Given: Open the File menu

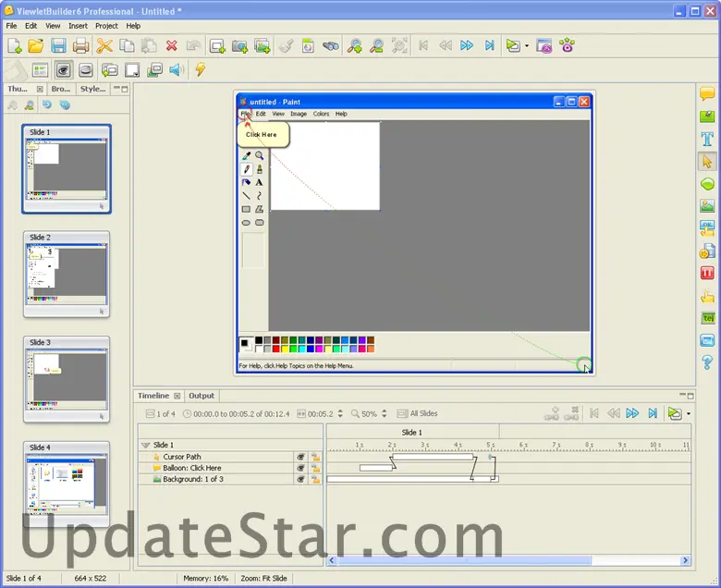Looking at the screenshot, I should point(11,26).
